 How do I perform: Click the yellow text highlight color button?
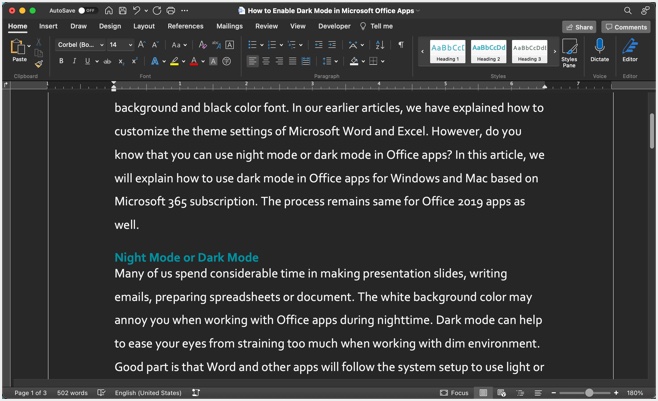(x=175, y=62)
